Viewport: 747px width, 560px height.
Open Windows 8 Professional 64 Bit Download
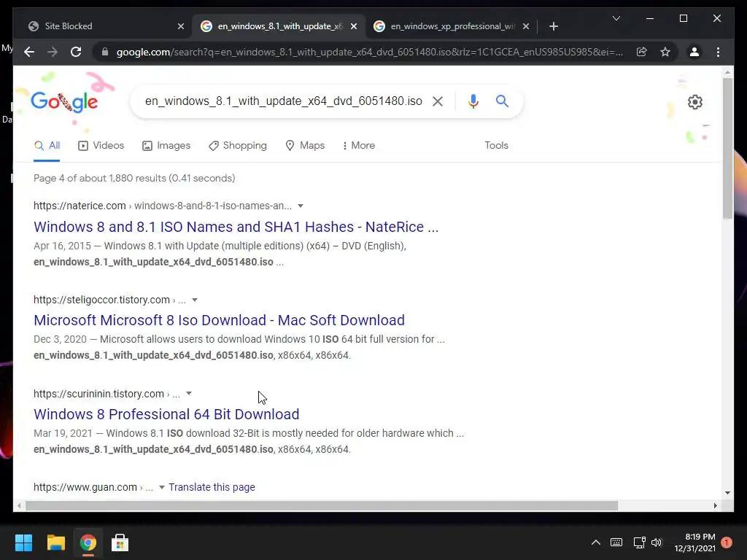coord(166,414)
